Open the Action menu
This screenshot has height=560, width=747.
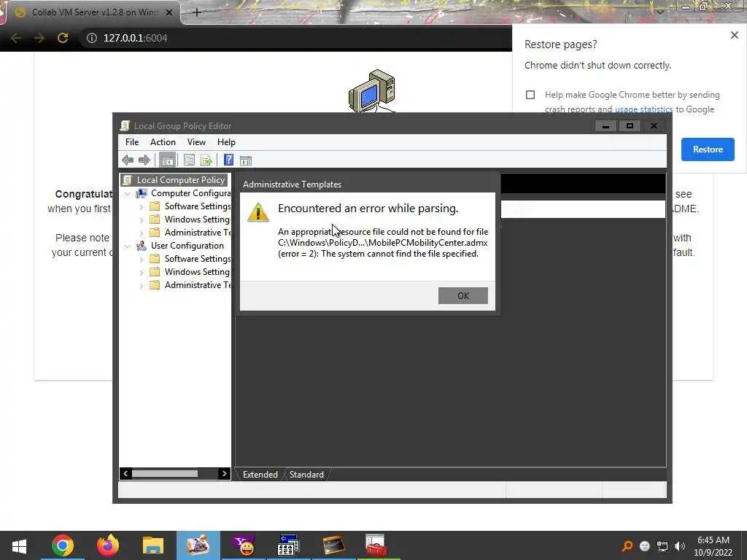[163, 142]
